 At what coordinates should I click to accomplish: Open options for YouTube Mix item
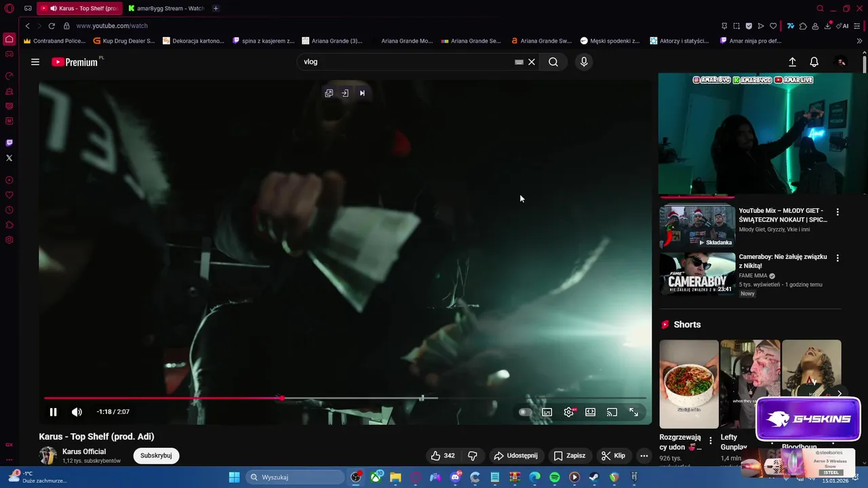[837, 212]
